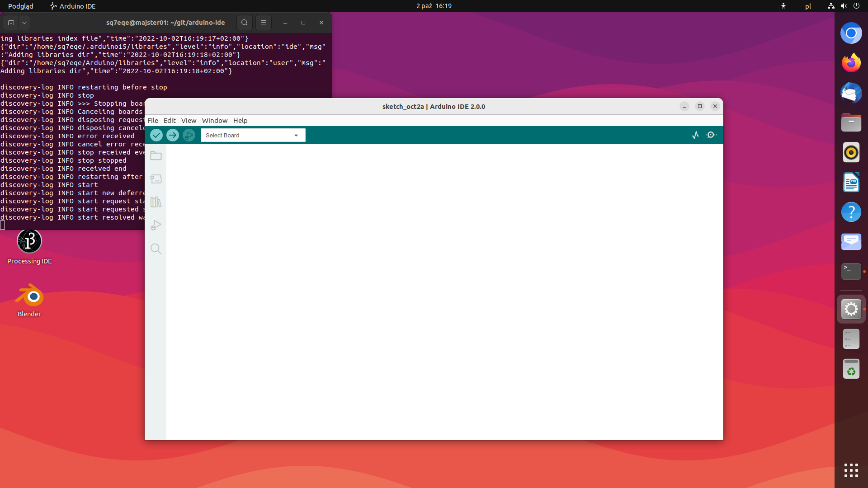Open the pl keyboard layout indicator
Screen dimensions: 868x488
click(808, 6)
